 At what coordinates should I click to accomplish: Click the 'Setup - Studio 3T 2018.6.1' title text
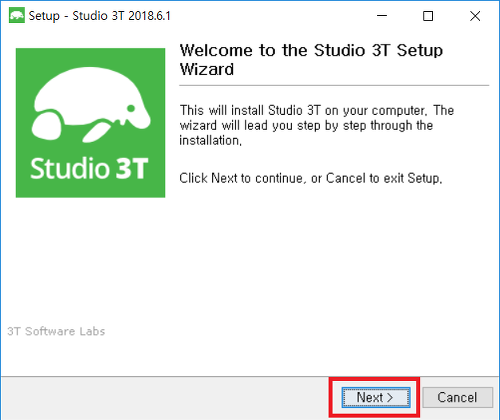pos(99,16)
